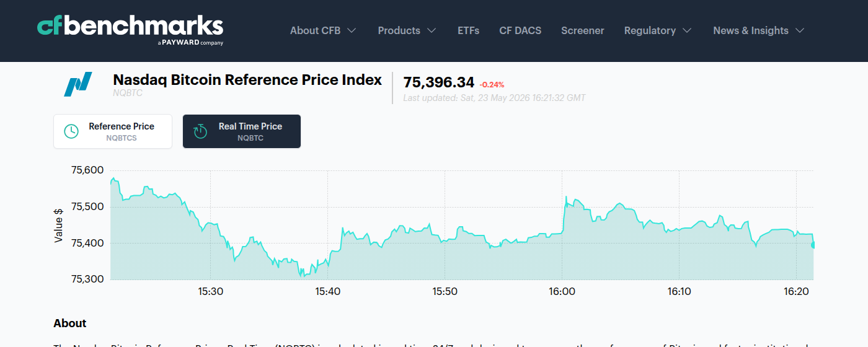Click the Value $ axis title
868x347 pixels.
(x=59, y=225)
